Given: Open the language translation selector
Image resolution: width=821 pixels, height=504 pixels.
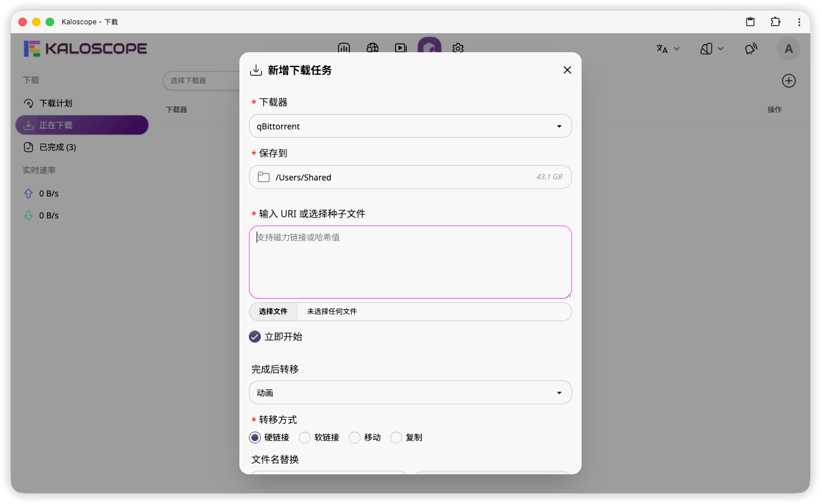Looking at the screenshot, I should [x=668, y=49].
